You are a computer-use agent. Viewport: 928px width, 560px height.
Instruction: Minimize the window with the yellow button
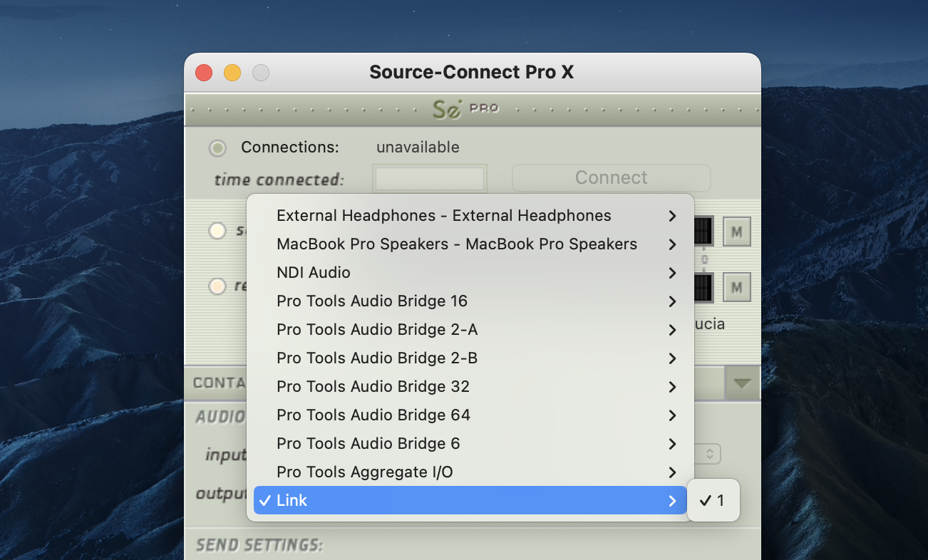[x=232, y=73]
